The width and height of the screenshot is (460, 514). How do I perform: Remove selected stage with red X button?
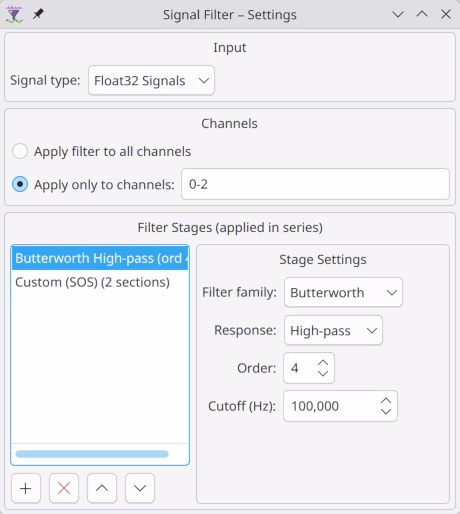click(x=64, y=488)
